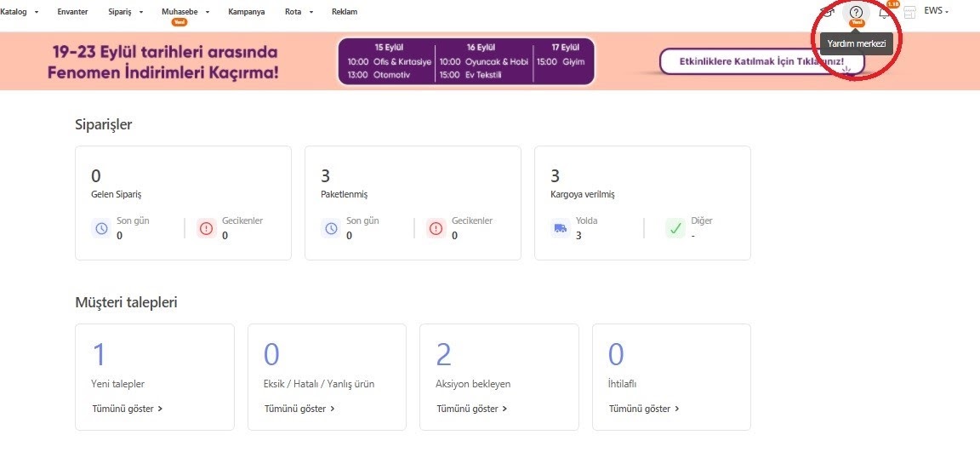Click Tümünü göster under Yeni talepler
Screen dimensions: 980x458
coord(127,409)
